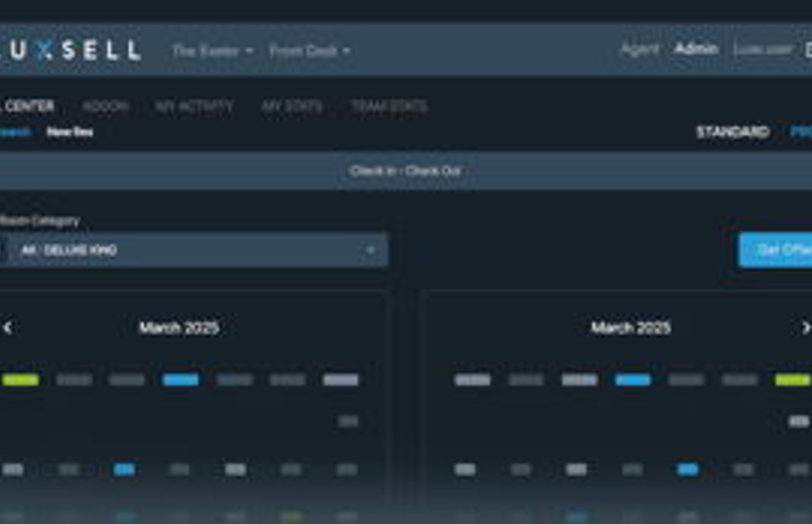Switch to the Admin role
812x524 pixels.
[696, 49]
